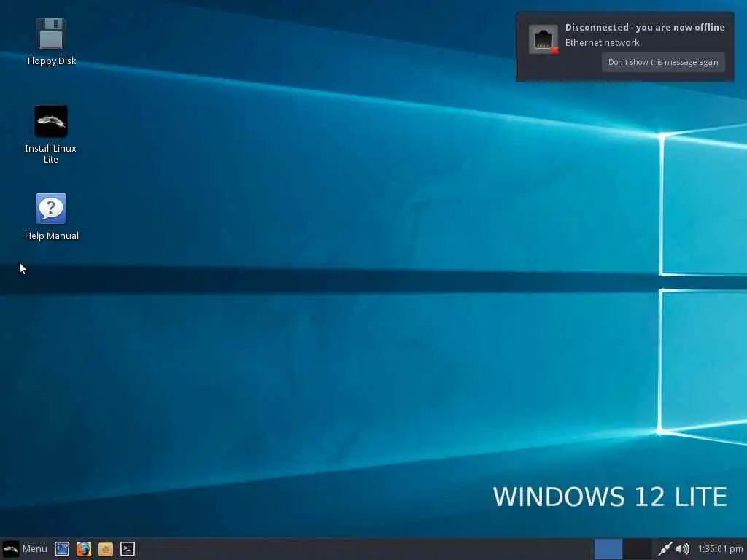Select the "Floppy Disk" icon label
Image resolution: width=747 pixels, height=560 pixels.
pos(52,61)
